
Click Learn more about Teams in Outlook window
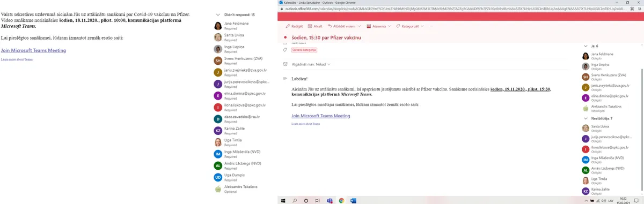point(305,124)
